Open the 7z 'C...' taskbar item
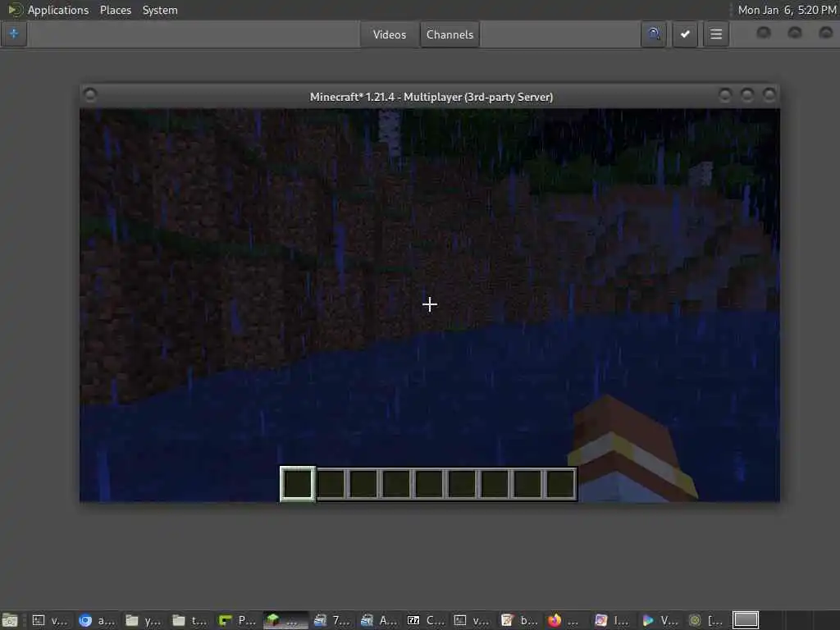 click(426, 620)
